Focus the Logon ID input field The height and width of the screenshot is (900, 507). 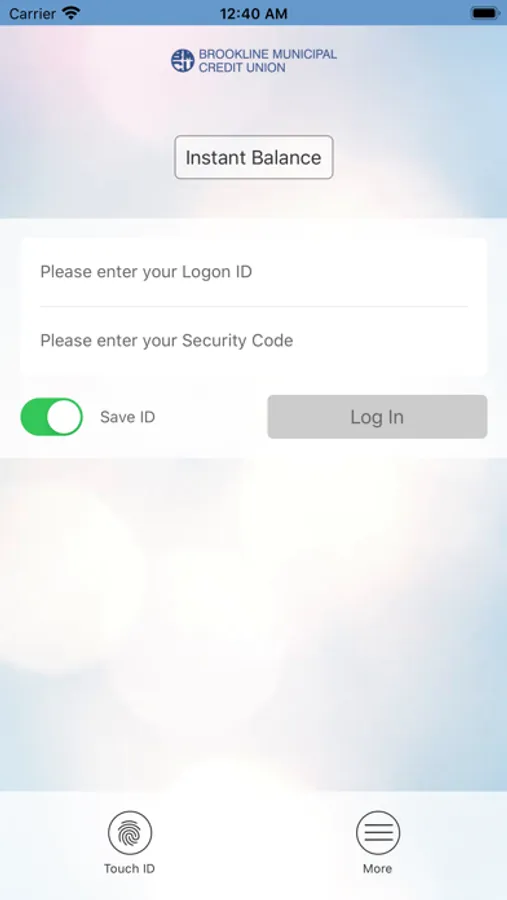[x=254, y=272]
